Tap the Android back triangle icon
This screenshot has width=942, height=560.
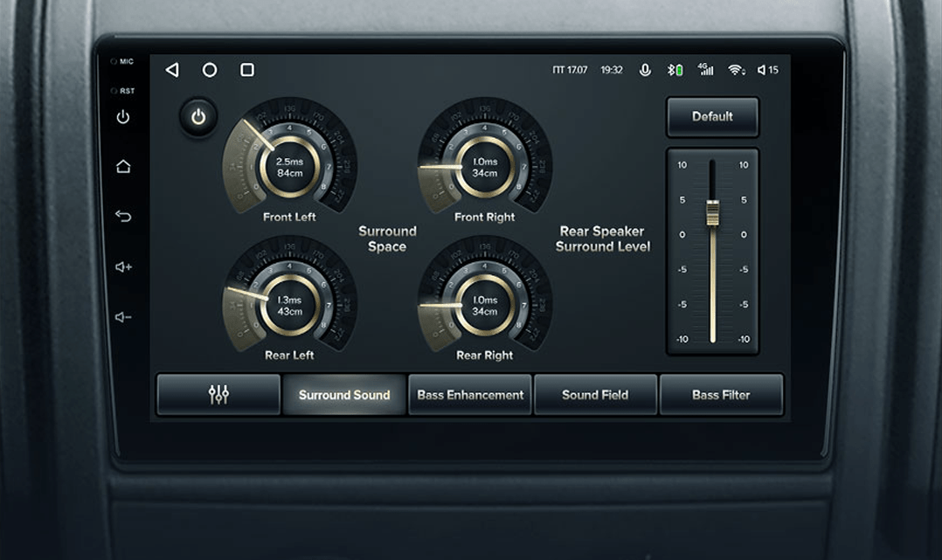tap(172, 70)
